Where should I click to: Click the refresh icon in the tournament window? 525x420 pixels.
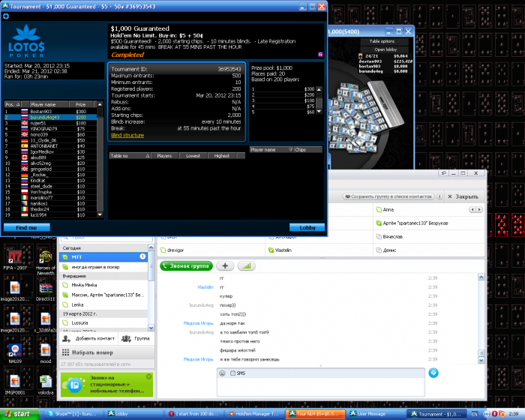6,16
